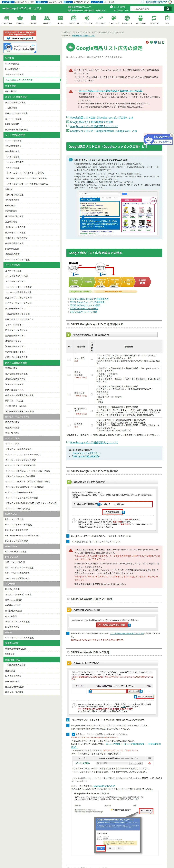The height and width of the screenshot is (868, 174).
Task: Open よくある質問 header link
Action: (118, 7)
